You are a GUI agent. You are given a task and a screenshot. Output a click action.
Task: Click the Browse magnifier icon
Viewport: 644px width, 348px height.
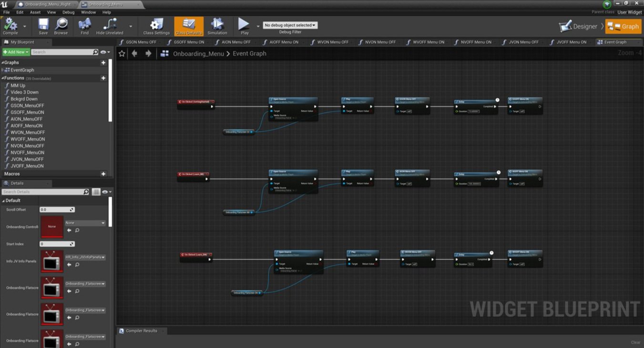pos(61,24)
